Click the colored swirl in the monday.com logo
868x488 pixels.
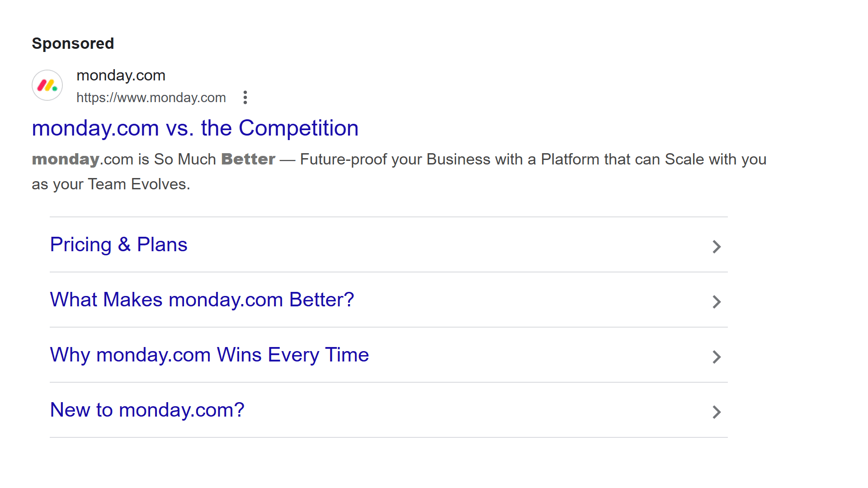click(47, 85)
